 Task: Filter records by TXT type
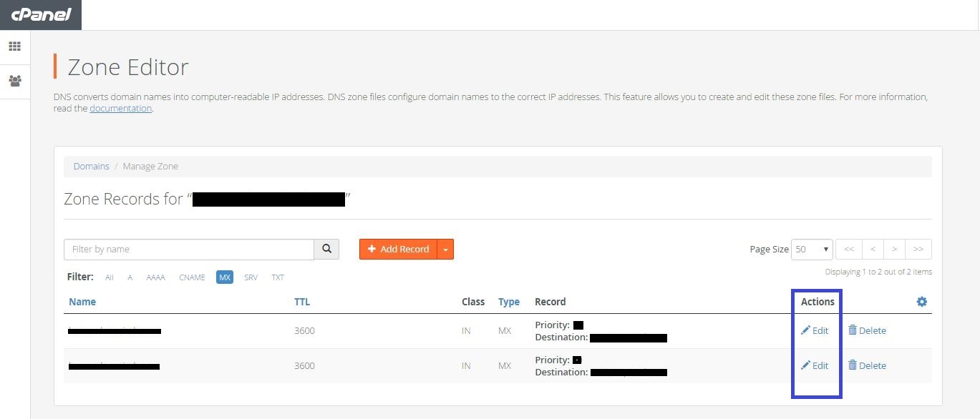point(277,277)
